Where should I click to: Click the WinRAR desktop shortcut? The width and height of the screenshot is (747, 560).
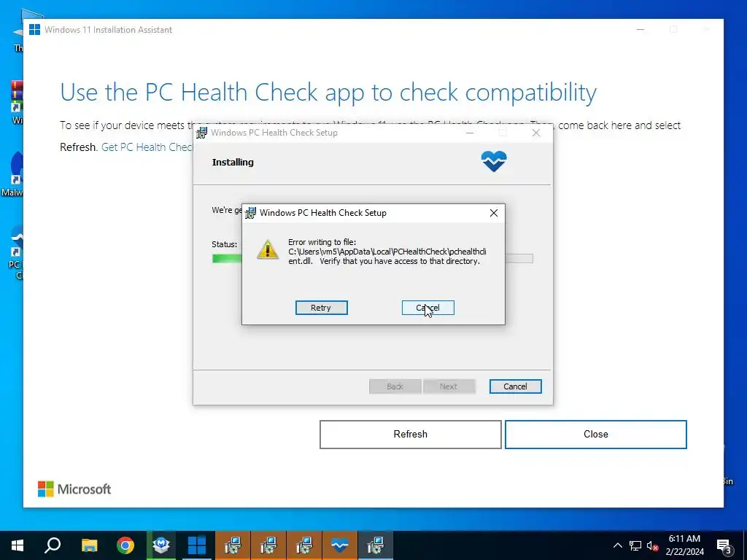(x=17, y=102)
